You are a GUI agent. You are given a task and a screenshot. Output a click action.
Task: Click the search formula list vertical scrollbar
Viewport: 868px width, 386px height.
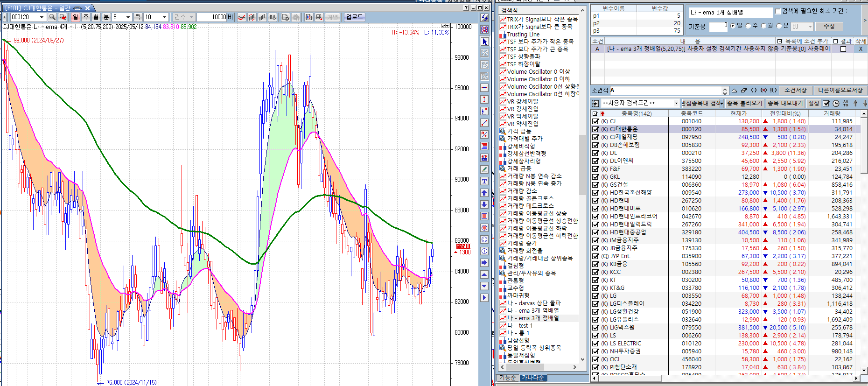(582, 163)
